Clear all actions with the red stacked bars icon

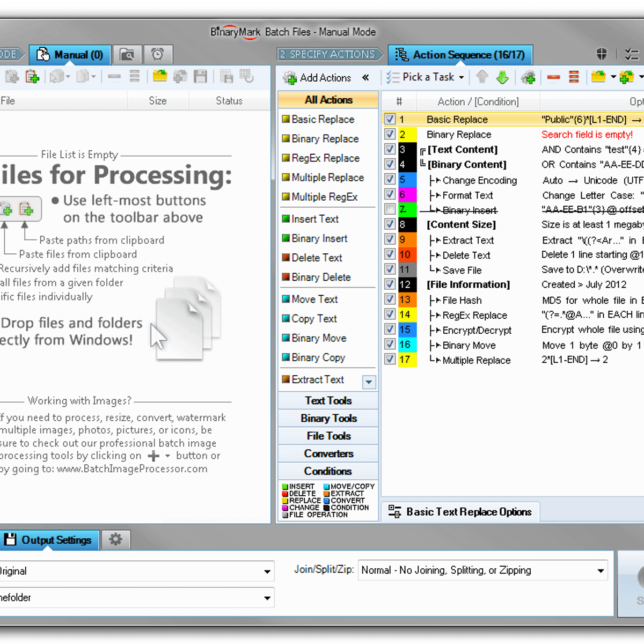(x=574, y=77)
